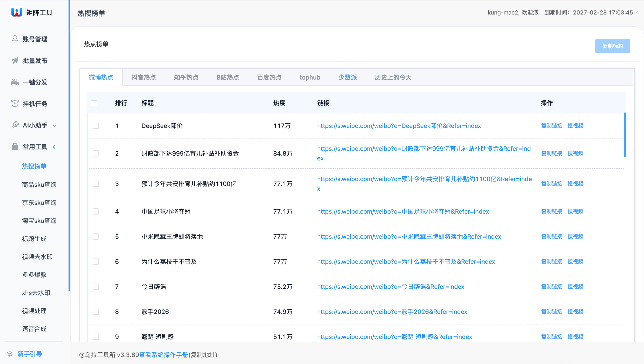Click the 一键分发 camera icon

click(x=15, y=82)
